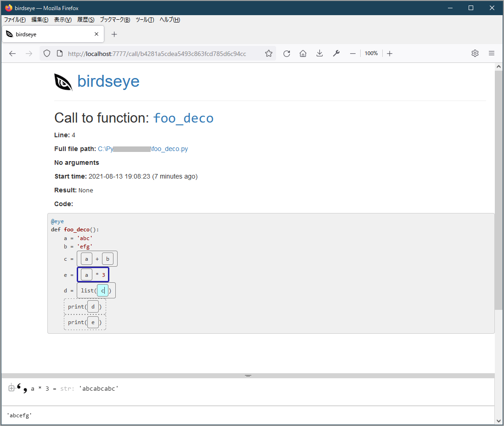Select the print(e) call box
This screenshot has height=426, width=504.
coord(85,322)
